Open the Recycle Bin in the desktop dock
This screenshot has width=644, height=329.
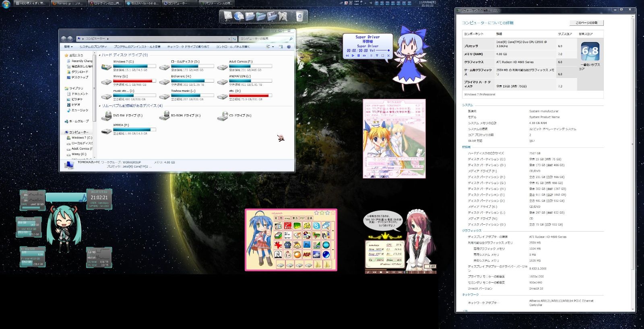tap(299, 17)
